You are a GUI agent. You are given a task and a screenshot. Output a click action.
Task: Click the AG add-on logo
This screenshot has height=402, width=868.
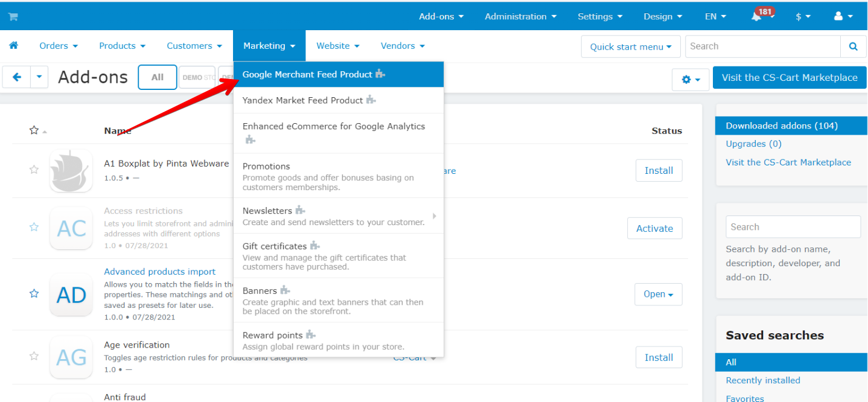click(71, 357)
